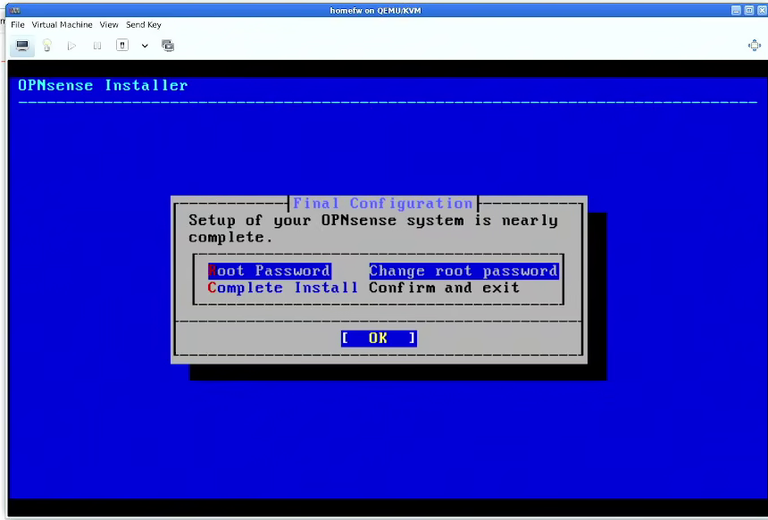This screenshot has height=520, width=768.
Task: Expand shutdown options dropdown arrow
Action: click(x=144, y=46)
